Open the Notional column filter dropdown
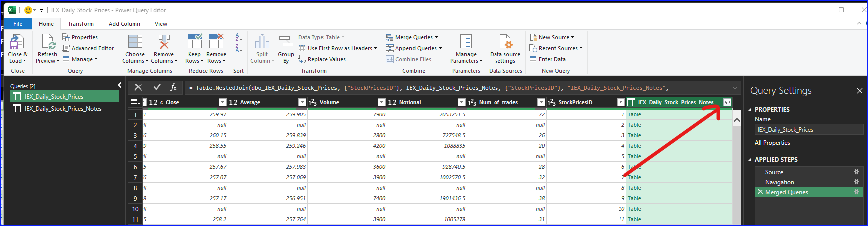This screenshot has width=868, height=226. [x=462, y=102]
